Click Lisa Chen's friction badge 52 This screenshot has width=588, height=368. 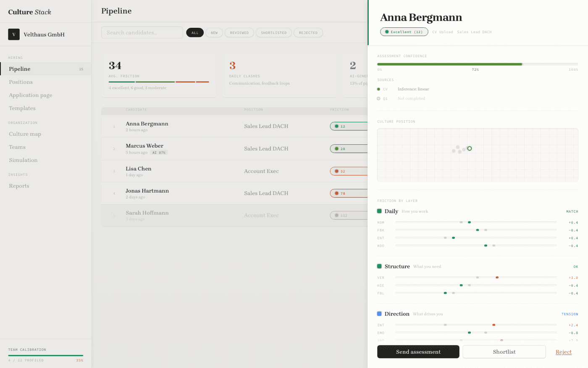pyautogui.click(x=349, y=171)
